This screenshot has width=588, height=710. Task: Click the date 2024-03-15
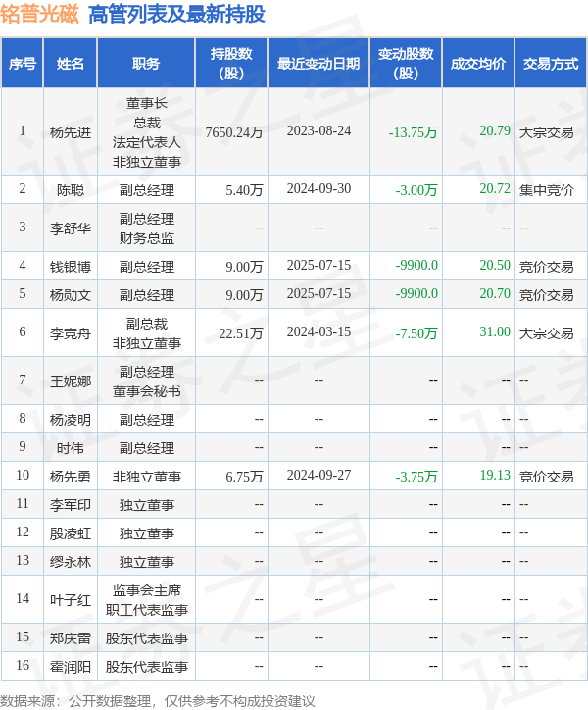(x=318, y=331)
